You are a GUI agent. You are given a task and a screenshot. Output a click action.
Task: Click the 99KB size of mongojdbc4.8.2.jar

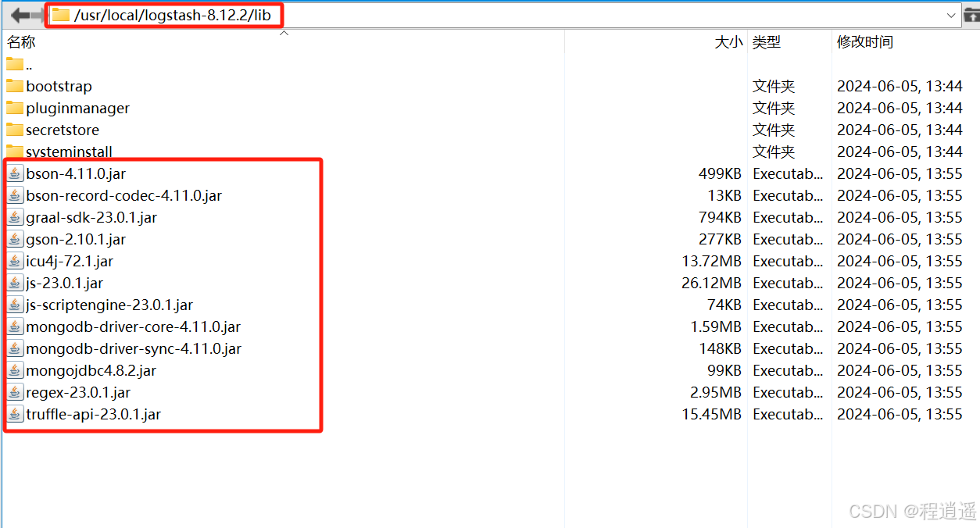(x=724, y=370)
